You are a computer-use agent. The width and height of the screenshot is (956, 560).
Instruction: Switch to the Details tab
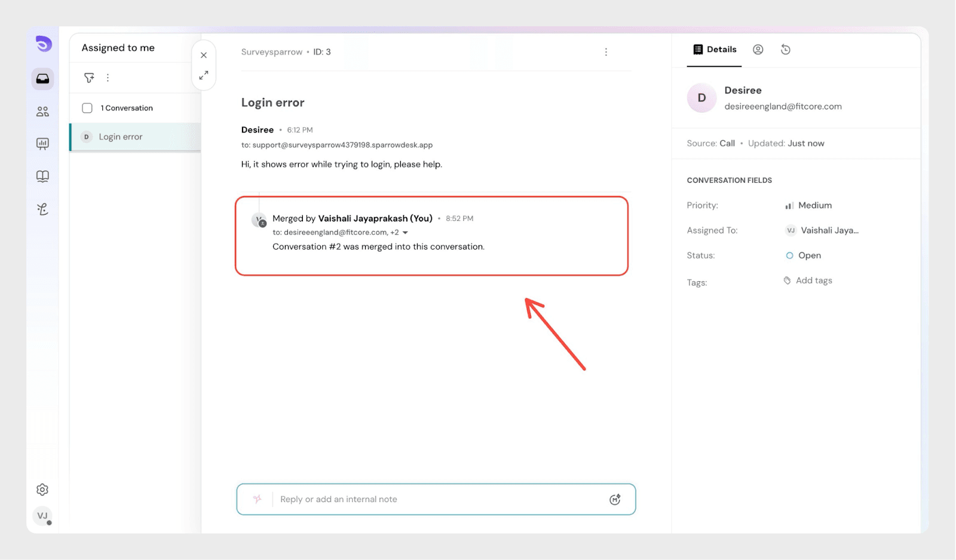tap(715, 50)
